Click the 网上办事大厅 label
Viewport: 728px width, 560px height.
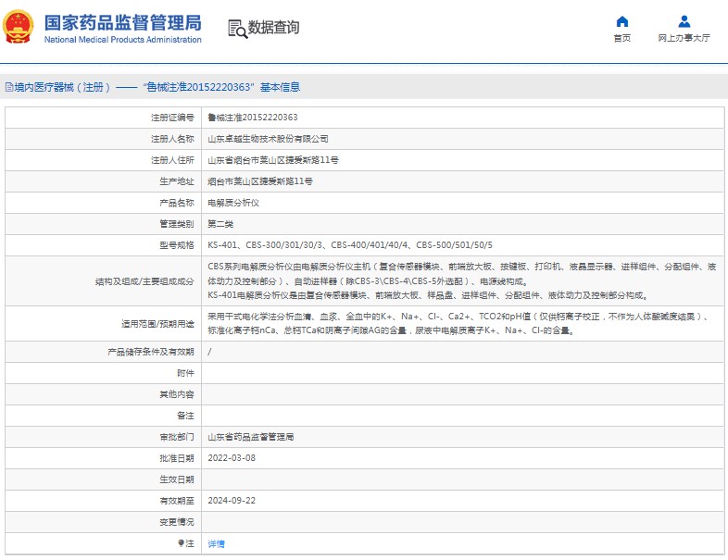684,38
